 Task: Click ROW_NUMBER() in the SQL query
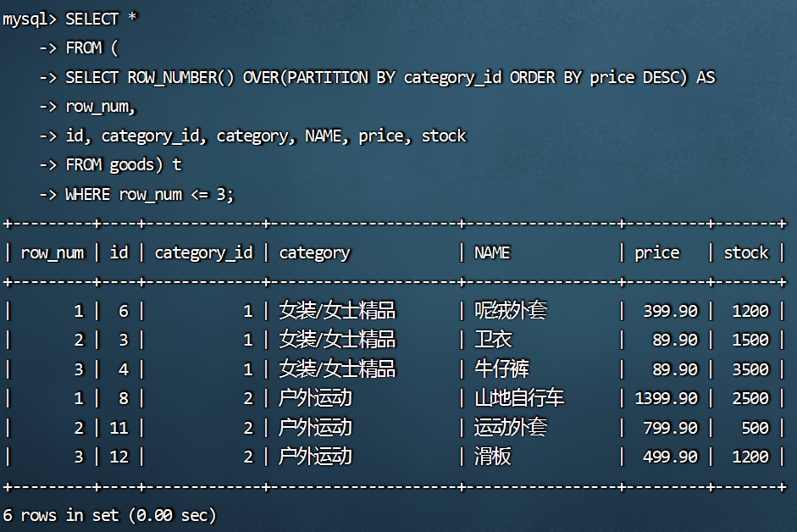(180, 77)
